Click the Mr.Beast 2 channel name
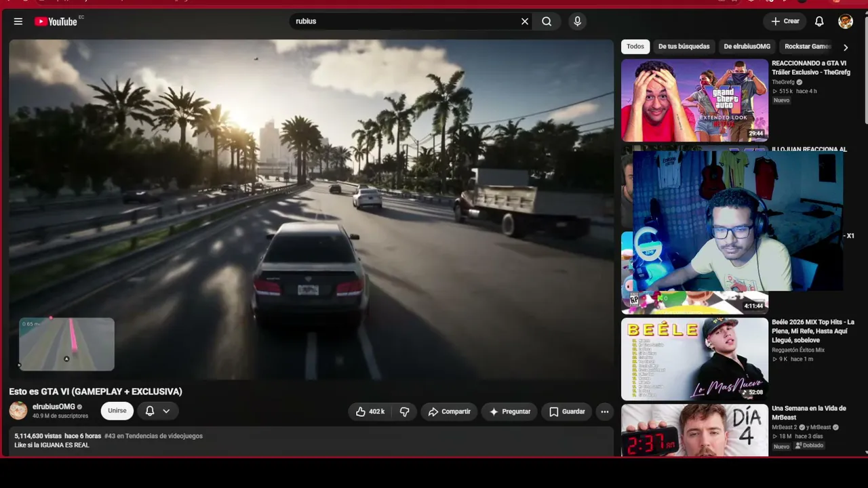Screen dimensions: 868x488 click(x=785, y=427)
